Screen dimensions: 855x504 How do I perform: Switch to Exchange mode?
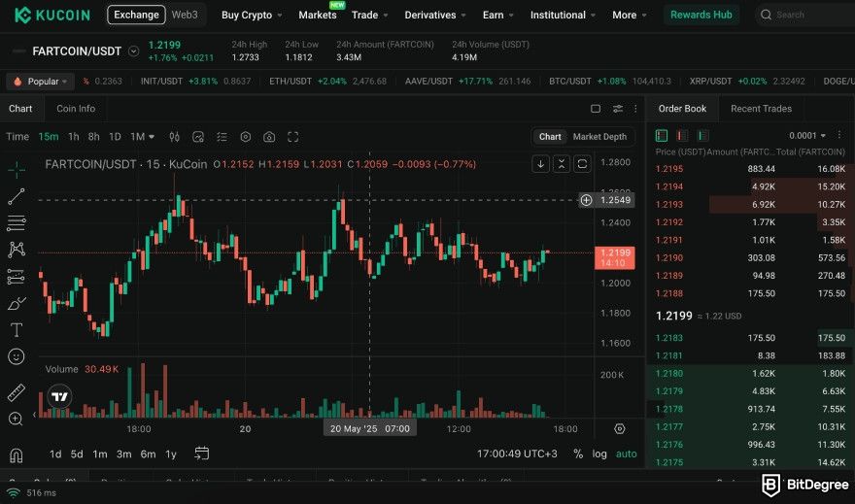(x=136, y=15)
